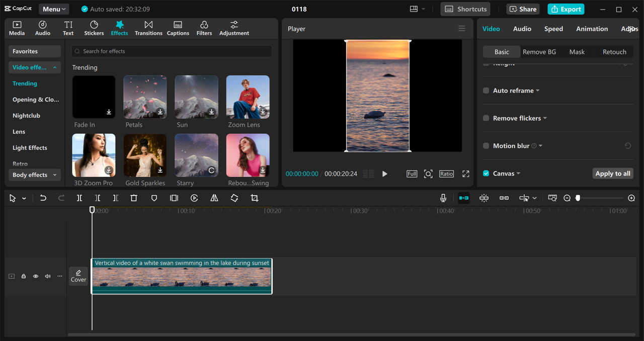This screenshot has width=644, height=341.
Task: Click the Search for effects field
Action: coord(172,51)
